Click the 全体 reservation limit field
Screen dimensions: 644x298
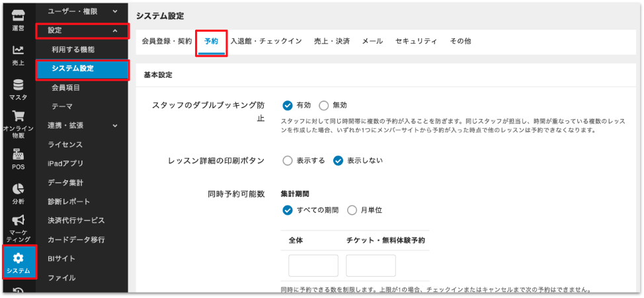(x=313, y=266)
